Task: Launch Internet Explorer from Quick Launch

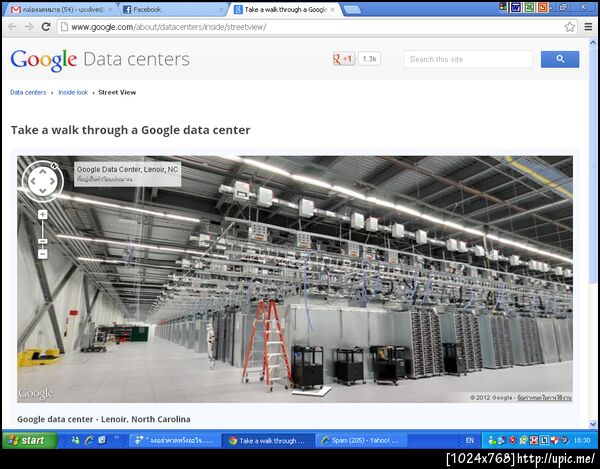Action: 89,440
